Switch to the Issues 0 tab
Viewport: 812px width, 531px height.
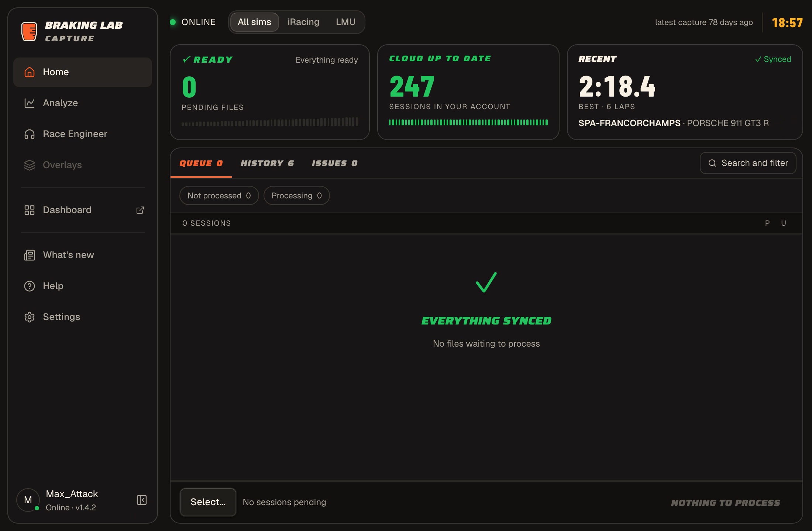(335, 163)
